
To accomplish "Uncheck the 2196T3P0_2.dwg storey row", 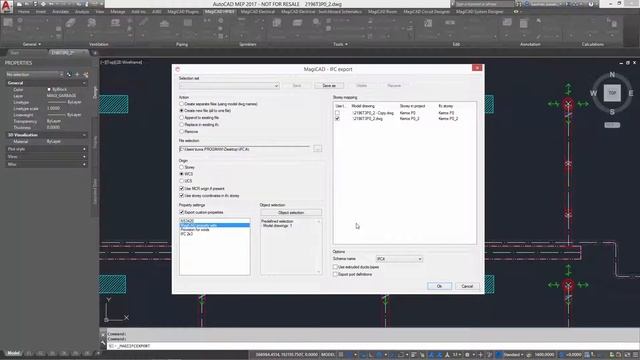I will pos(337,118).
